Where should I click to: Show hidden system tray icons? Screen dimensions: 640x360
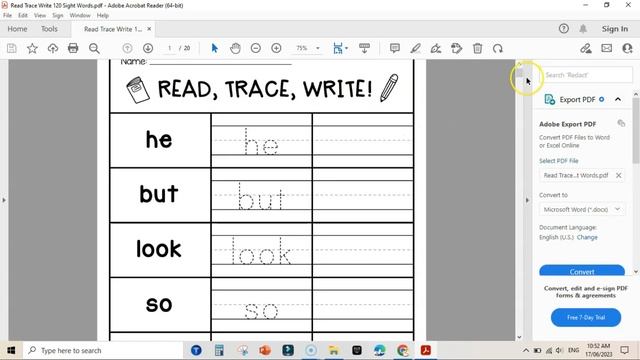(x=526, y=350)
